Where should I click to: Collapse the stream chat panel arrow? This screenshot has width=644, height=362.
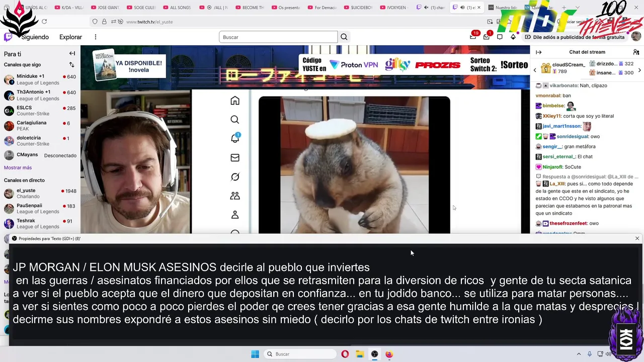tap(539, 52)
